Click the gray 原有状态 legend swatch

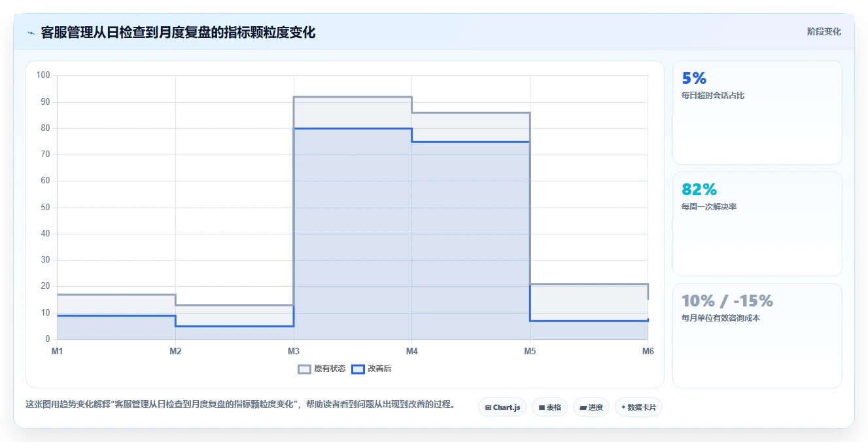pyautogui.click(x=304, y=369)
